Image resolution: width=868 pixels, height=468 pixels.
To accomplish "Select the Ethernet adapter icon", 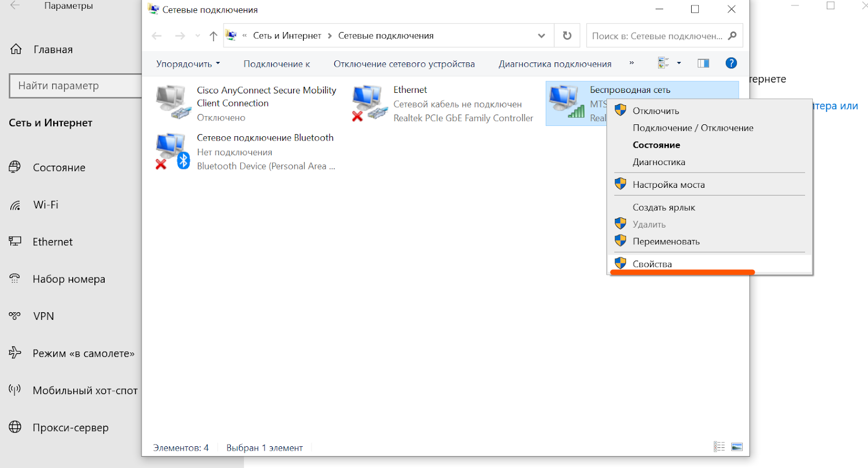I will pyautogui.click(x=370, y=102).
